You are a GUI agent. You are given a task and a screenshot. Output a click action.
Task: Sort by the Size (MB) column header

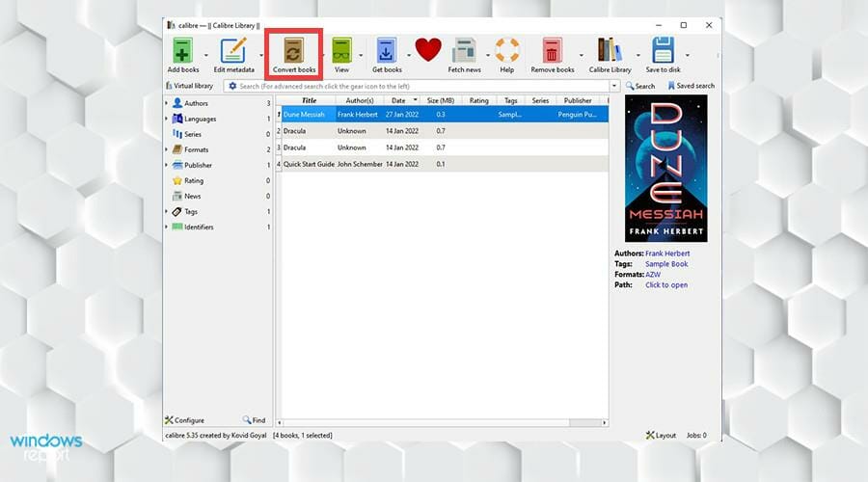[440, 100]
